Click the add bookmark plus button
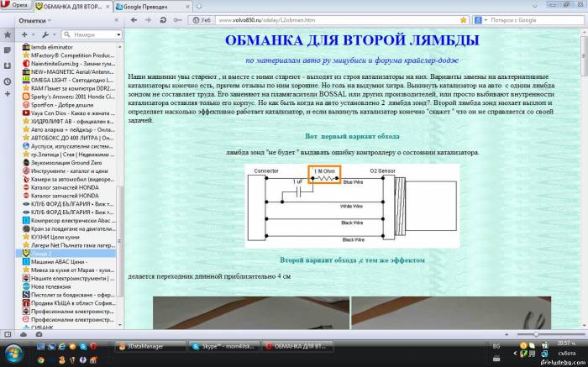Screen dimensions: 588x367 (24, 35)
